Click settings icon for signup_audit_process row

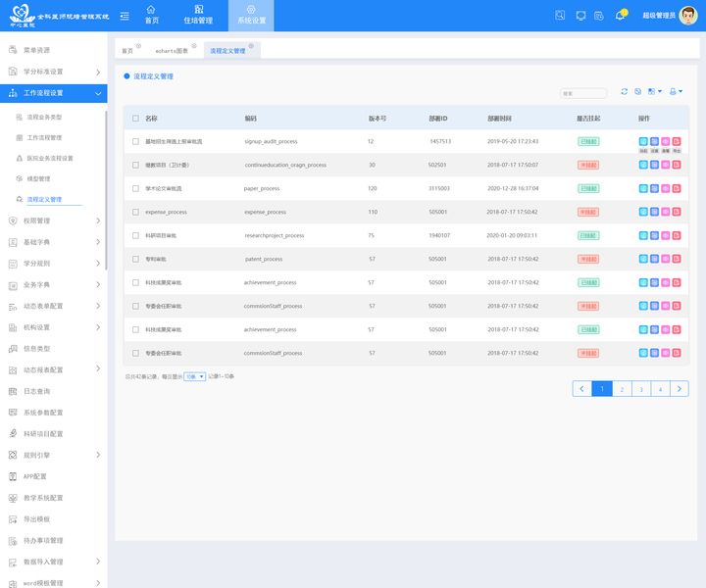654,141
